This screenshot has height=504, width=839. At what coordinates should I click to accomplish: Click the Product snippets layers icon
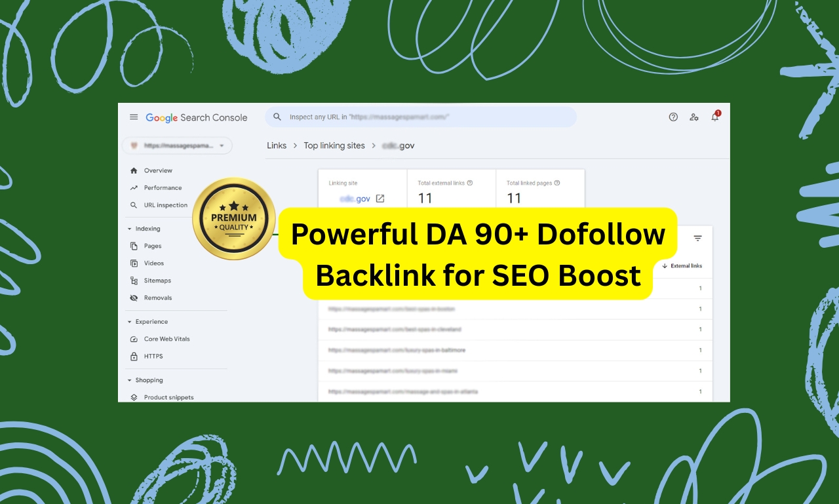tap(134, 397)
